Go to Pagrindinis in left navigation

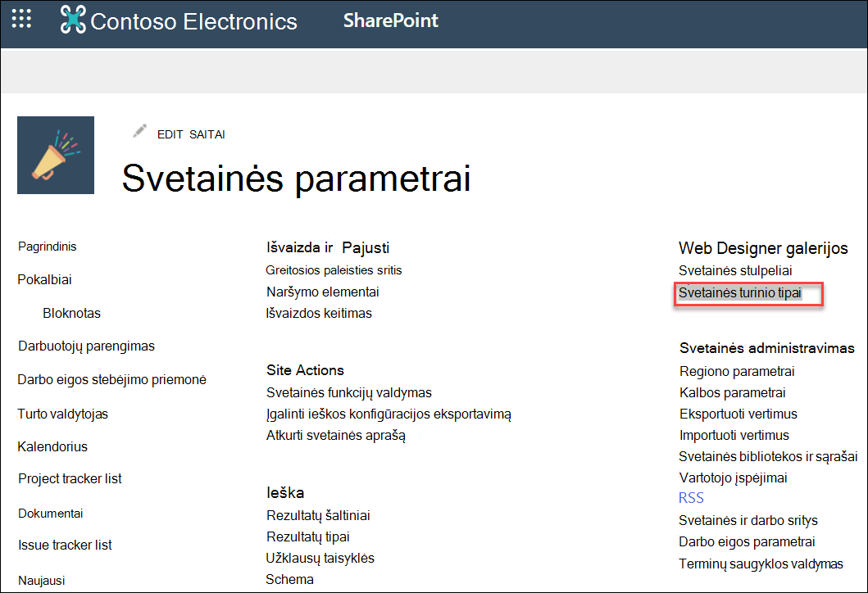pyautogui.click(x=47, y=247)
